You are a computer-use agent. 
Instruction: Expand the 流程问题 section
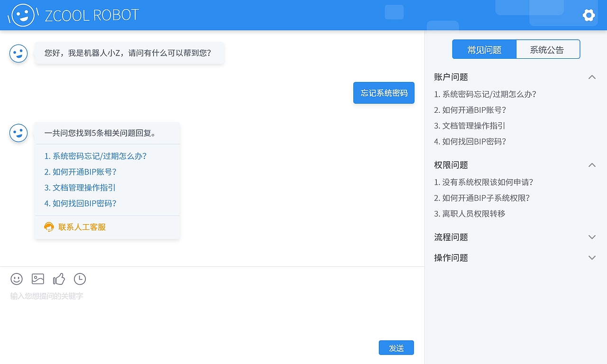pos(592,237)
